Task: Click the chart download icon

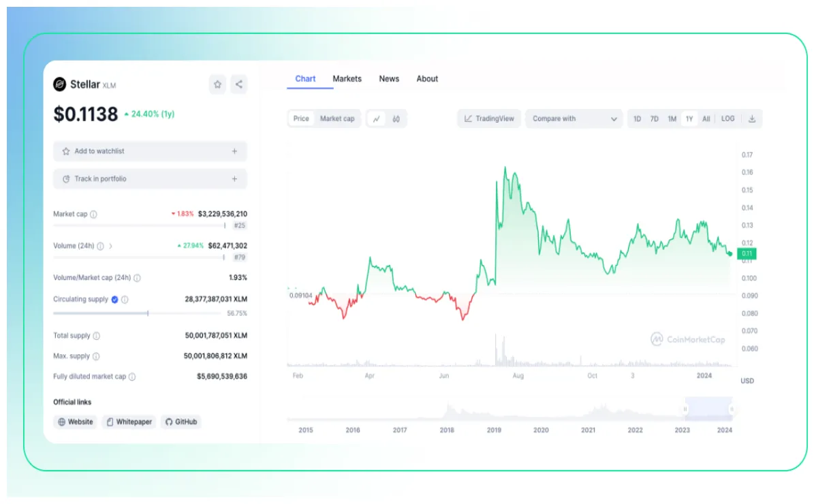Action: click(752, 118)
